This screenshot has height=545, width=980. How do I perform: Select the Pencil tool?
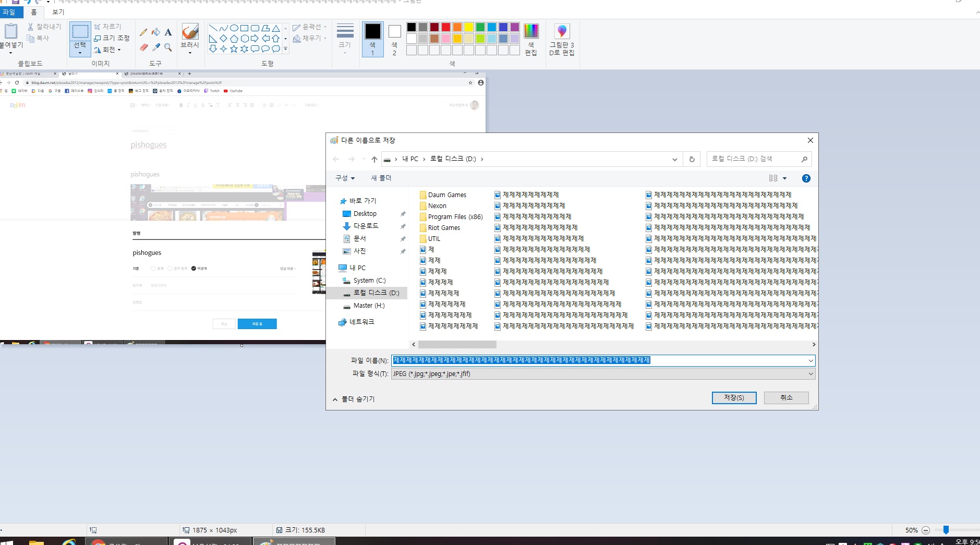click(x=143, y=32)
